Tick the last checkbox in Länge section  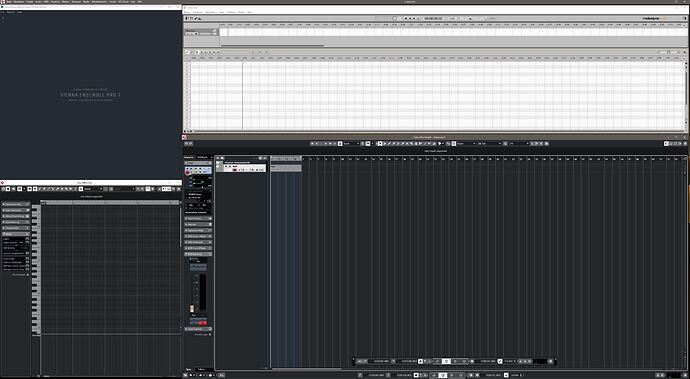[27, 269]
